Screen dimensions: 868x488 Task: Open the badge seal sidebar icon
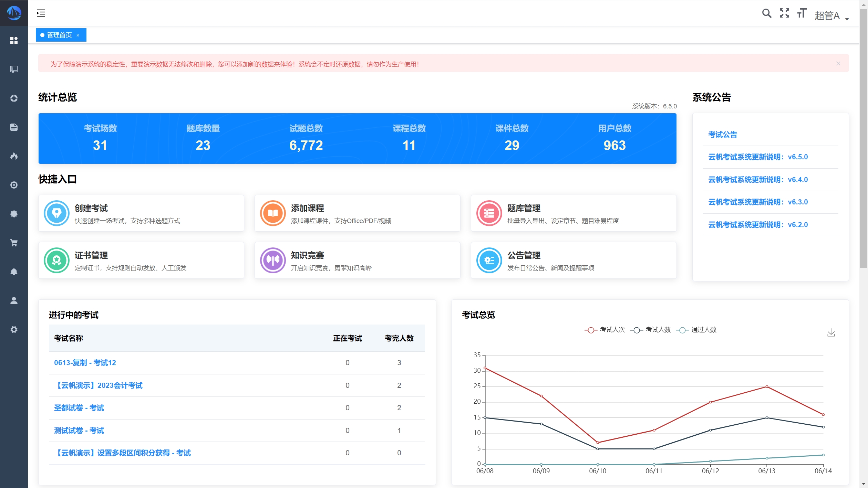14,214
